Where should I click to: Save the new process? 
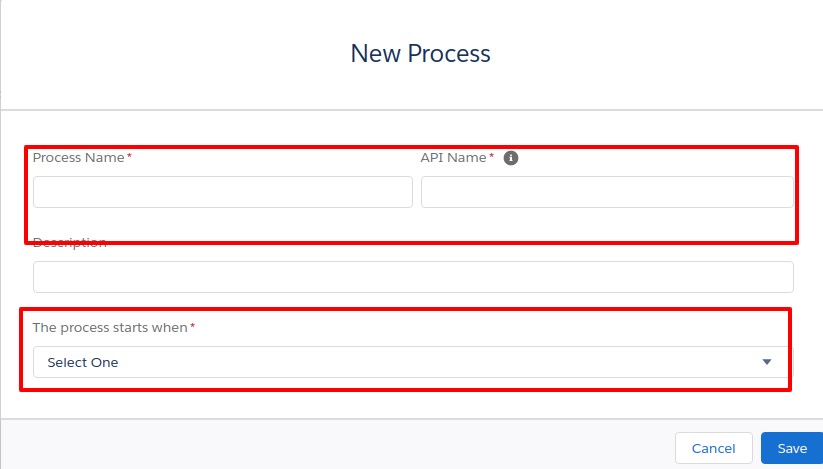(792, 448)
